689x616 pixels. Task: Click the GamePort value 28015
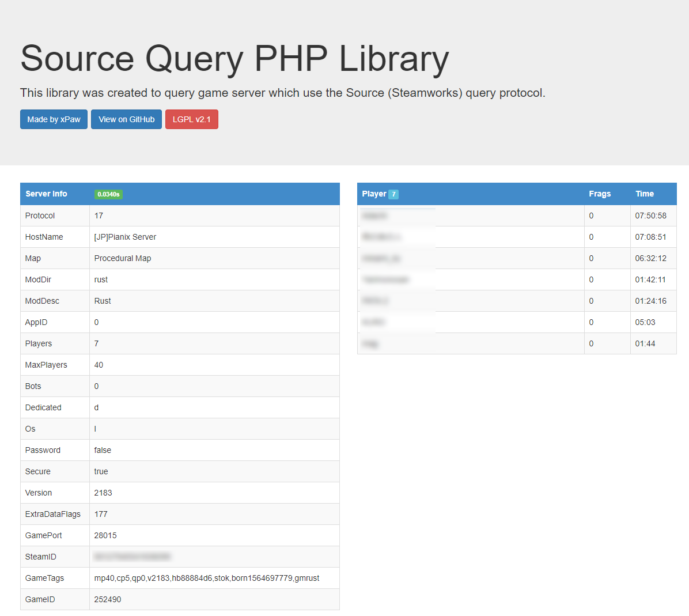click(x=104, y=535)
